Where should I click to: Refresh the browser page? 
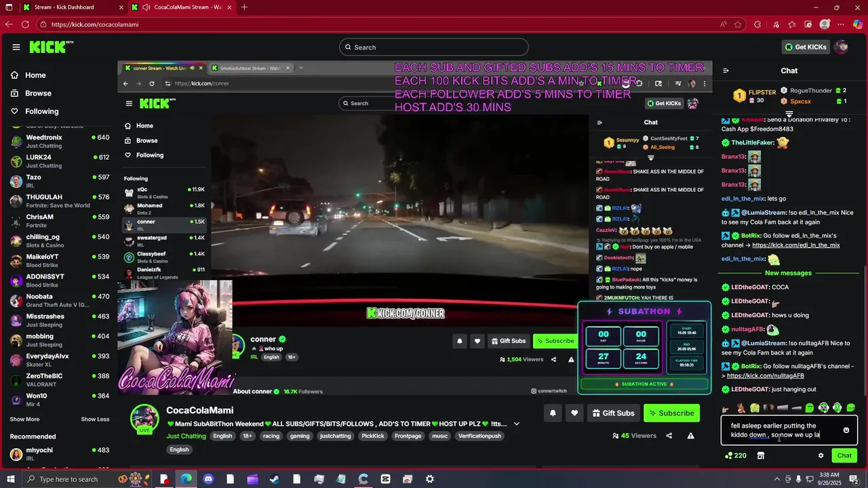[x=25, y=24]
